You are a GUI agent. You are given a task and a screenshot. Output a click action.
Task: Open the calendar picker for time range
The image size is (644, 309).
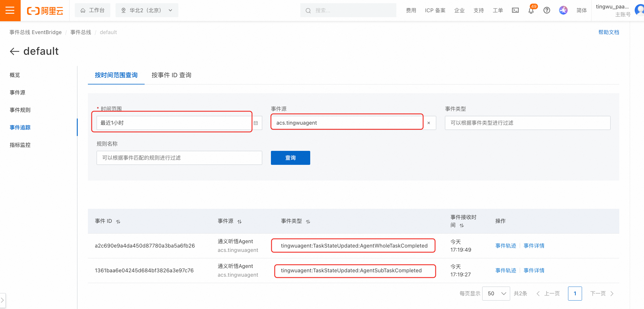(x=256, y=123)
